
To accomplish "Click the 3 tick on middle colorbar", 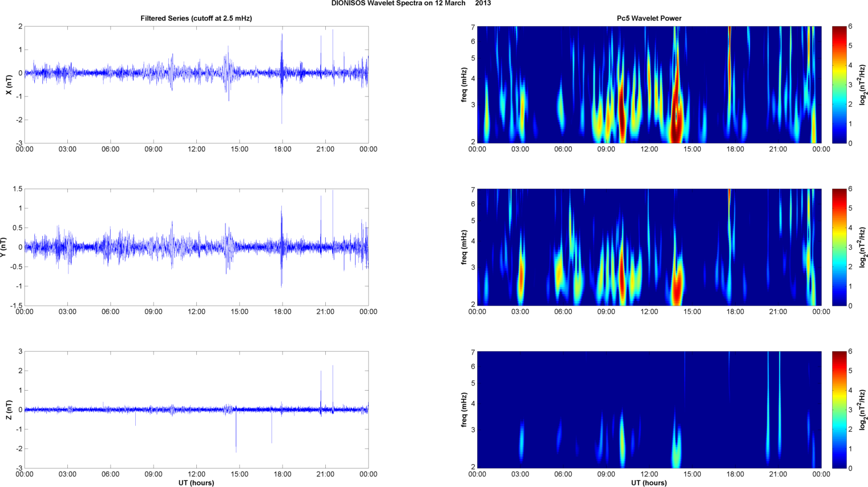I will [850, 247].
